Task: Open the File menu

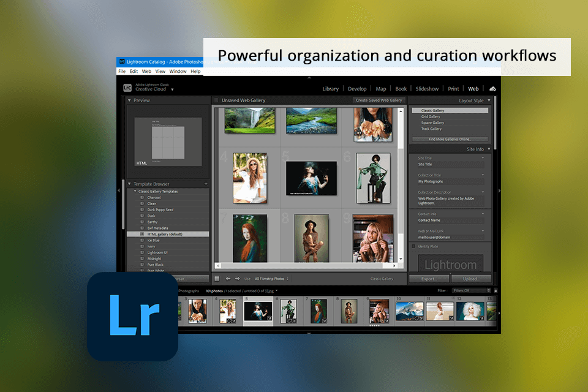Action: pos(122,71)
